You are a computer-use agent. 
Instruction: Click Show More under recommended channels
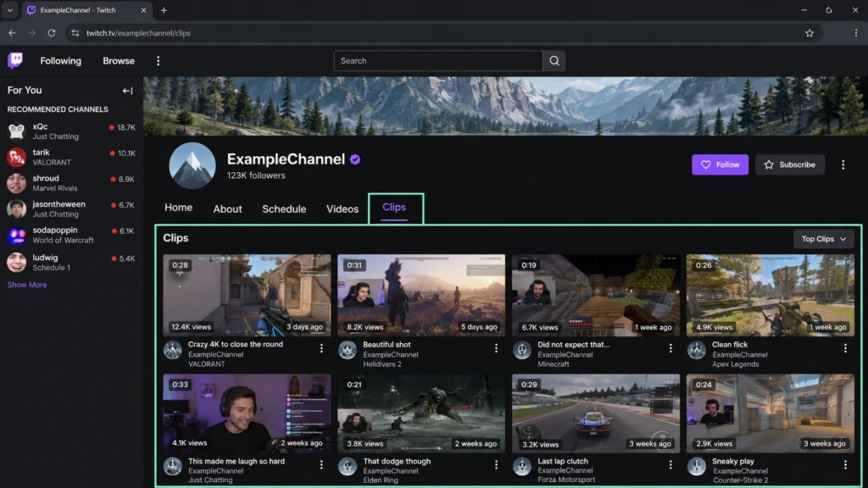27,285
